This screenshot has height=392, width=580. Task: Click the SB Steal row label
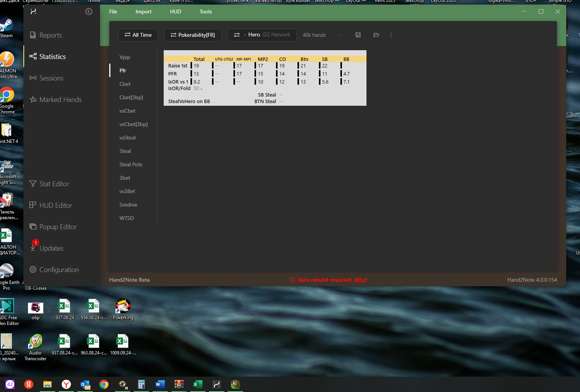click(267, 95)
